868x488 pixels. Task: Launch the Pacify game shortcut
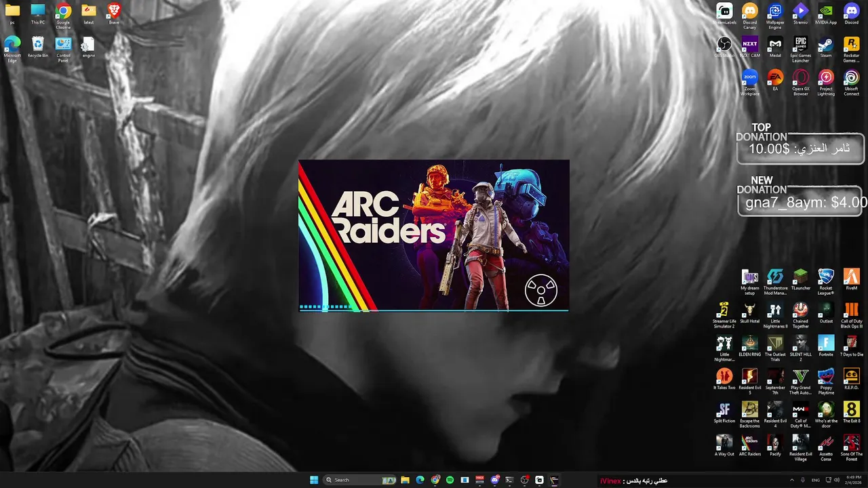775,445
